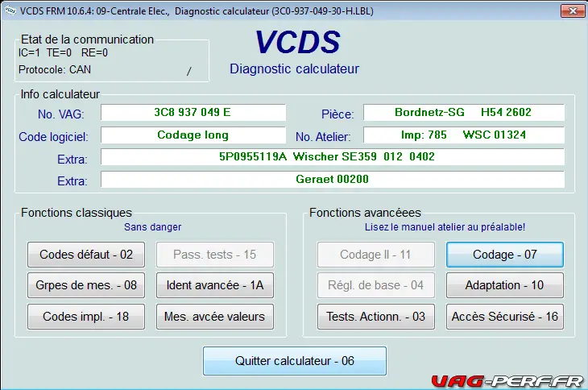This screenshot has height=390, width=588.
Task: Click 'Sans danger' label
Action: (152, 227)
